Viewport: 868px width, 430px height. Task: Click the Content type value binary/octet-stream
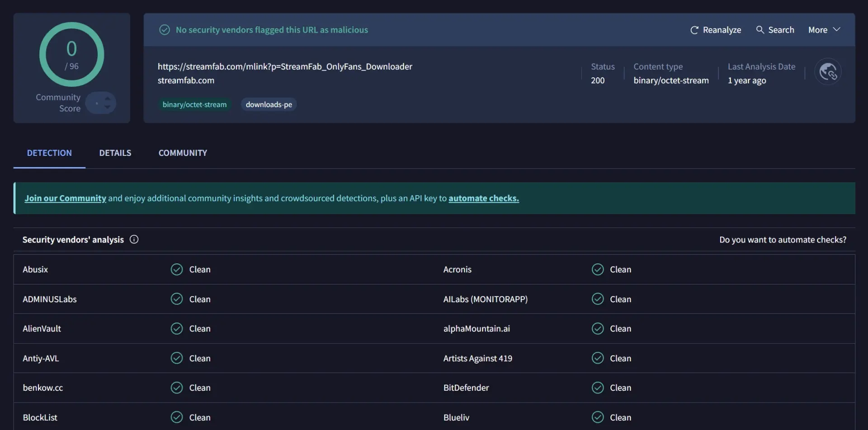pyautogui.click(x=671, y=80)
